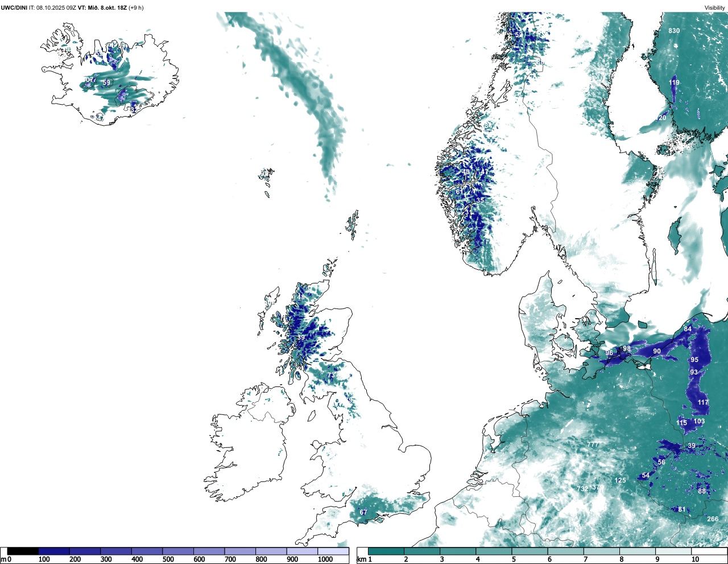Image resolution: width=728 pixels, height=564 pixels.
Task: Click the '59' value over Iceland
Action: coord(106,83)
